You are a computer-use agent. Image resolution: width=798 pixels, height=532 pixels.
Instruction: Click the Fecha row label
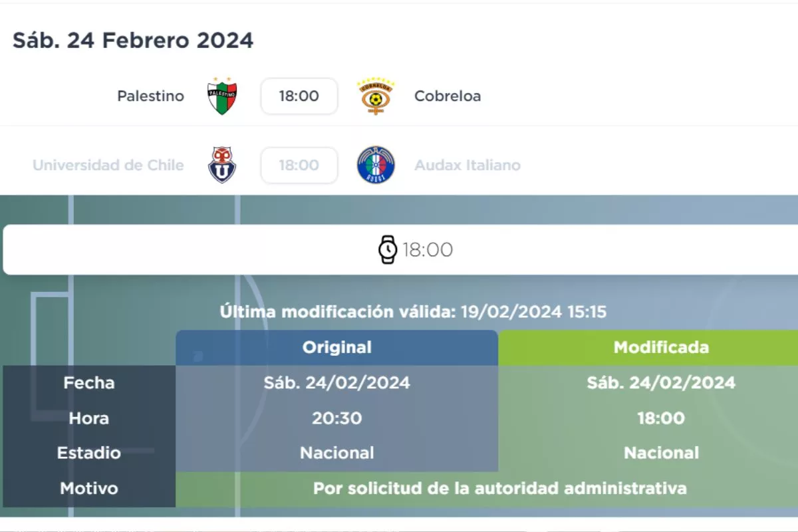click(x=89, y=383)
